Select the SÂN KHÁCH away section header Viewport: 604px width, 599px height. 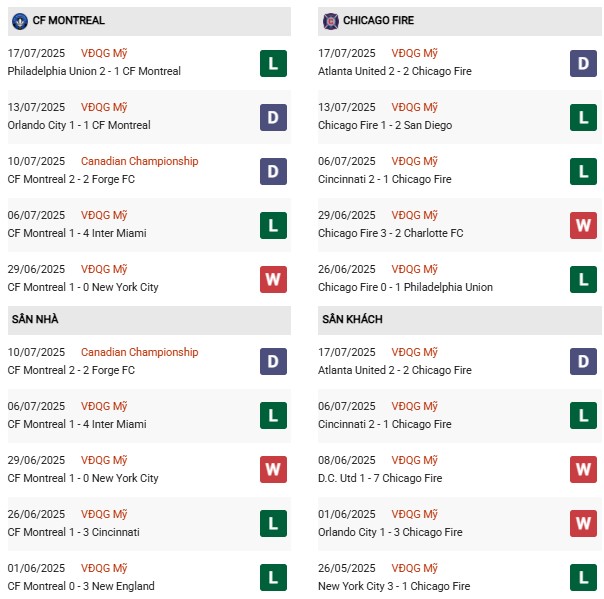352,320
